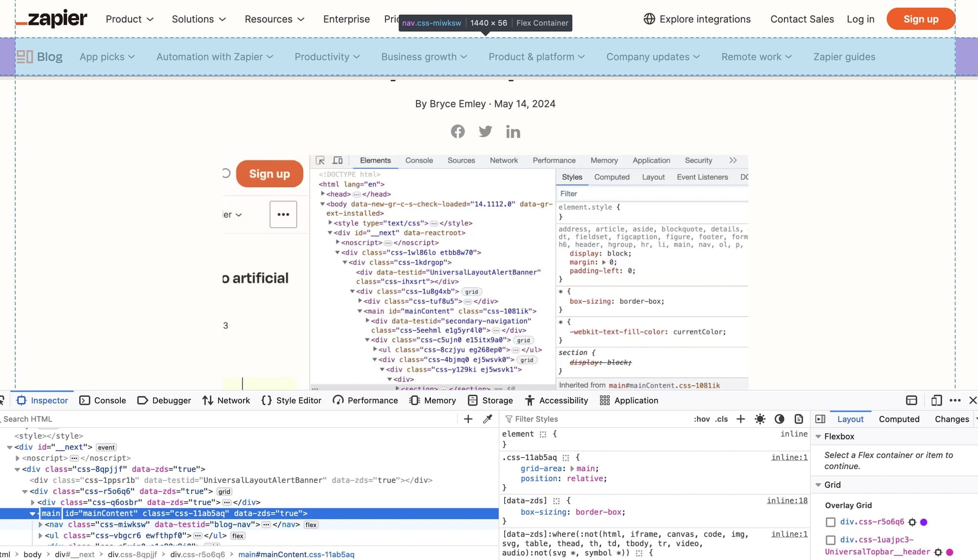
Task: Enable dark color scheme simulation
Action: pos(779,419)
